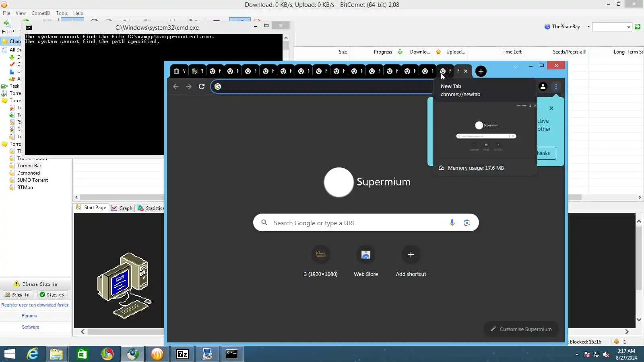Viewport: 644px width, 362px height.
Task: Open Supermium three-dot menu
Action: pos(556,86)
